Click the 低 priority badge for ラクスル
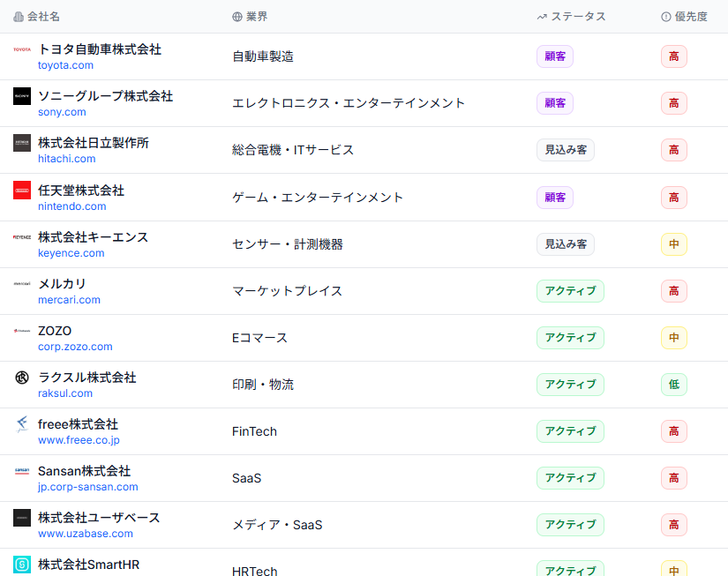728x576 pixels. click(673, 385)
